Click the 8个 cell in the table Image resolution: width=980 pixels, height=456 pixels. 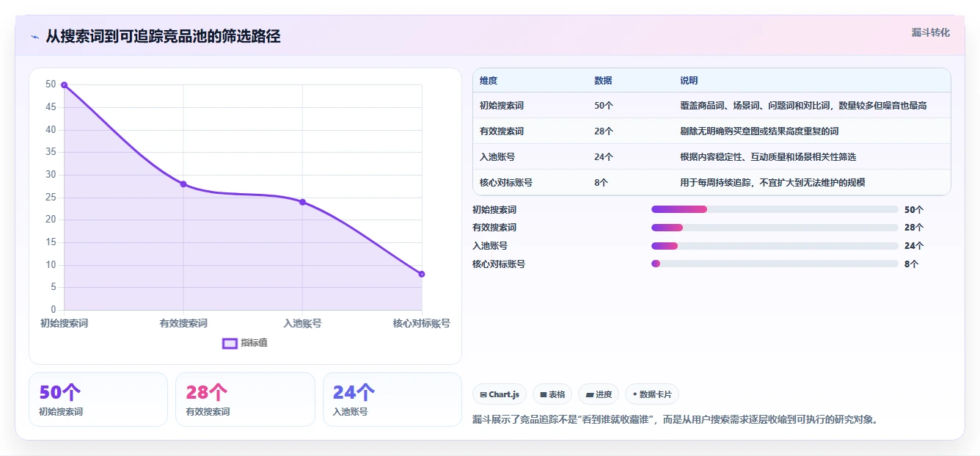pos(601,183)
